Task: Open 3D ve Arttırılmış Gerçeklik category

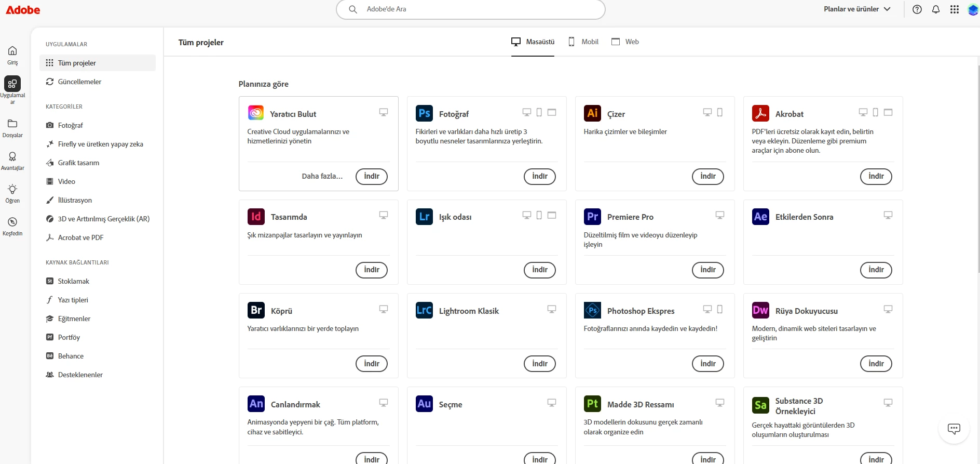Action: [x=98, y=219]
